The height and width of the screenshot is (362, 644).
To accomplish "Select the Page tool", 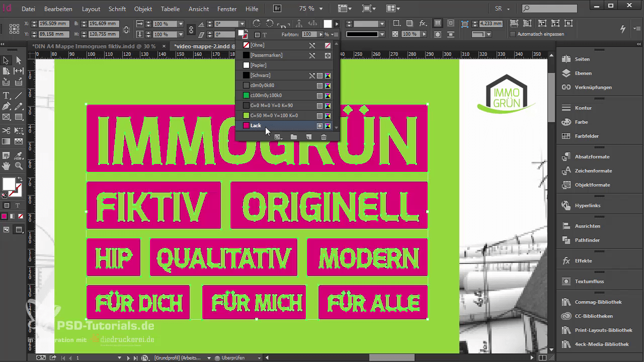I will tap(7, 71).
